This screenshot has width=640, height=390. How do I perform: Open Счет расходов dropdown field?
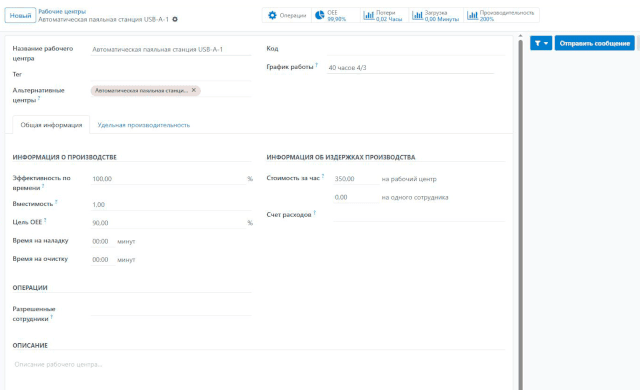point(419,215)
